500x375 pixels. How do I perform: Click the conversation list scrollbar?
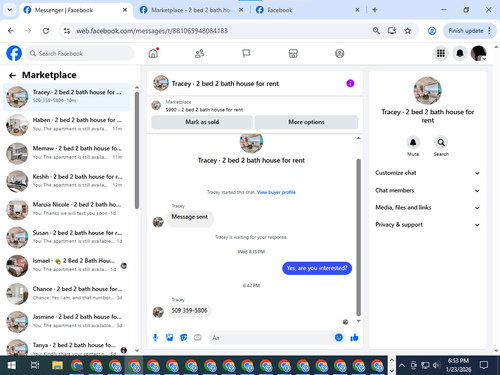(x=137, y=150)
